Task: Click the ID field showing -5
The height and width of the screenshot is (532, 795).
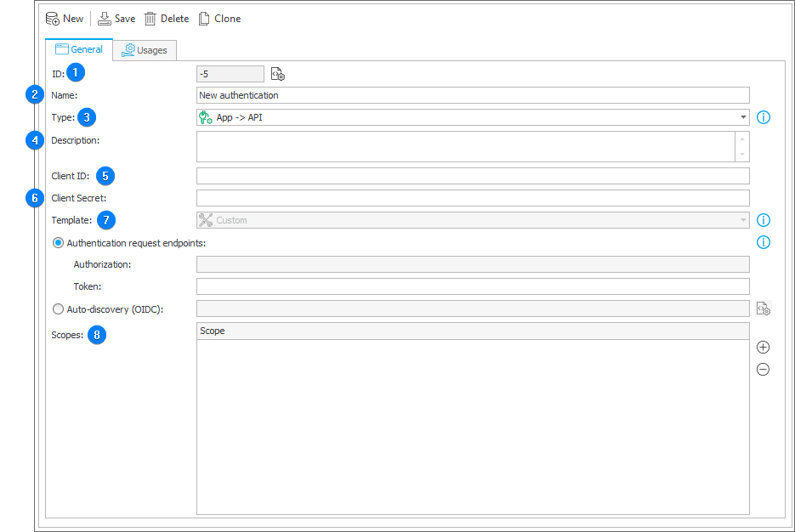Action: point(230,74)
